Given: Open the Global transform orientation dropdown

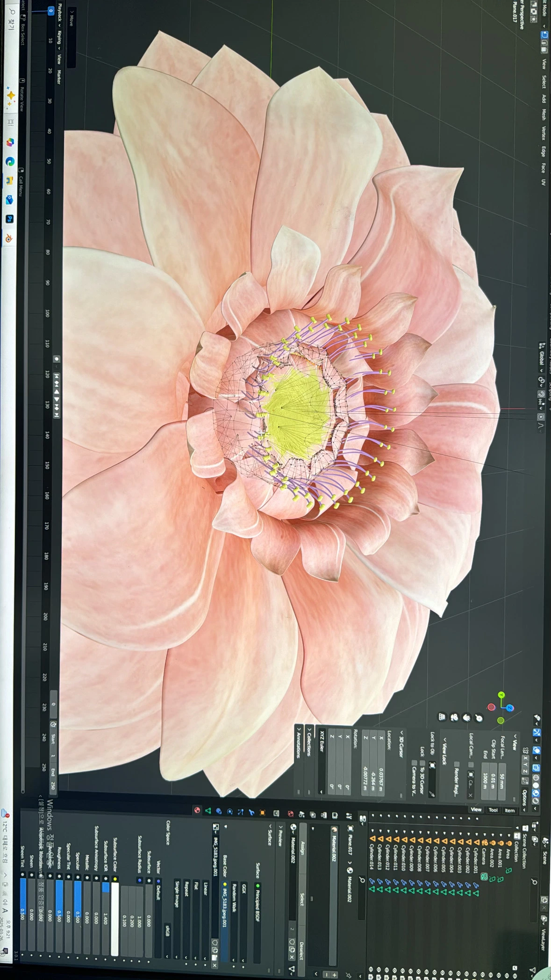Looking at the screenshot, I should [x=542, y=358].
